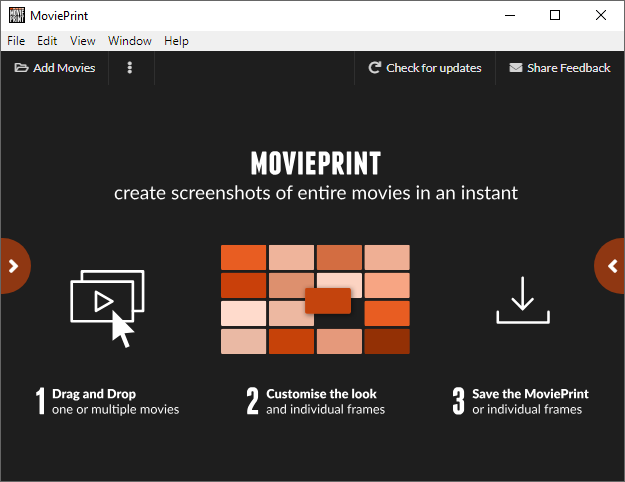Click 'and individual frames' text under step 2
The height and width of the screenshot is (482, 625).
tap(326, 409)
